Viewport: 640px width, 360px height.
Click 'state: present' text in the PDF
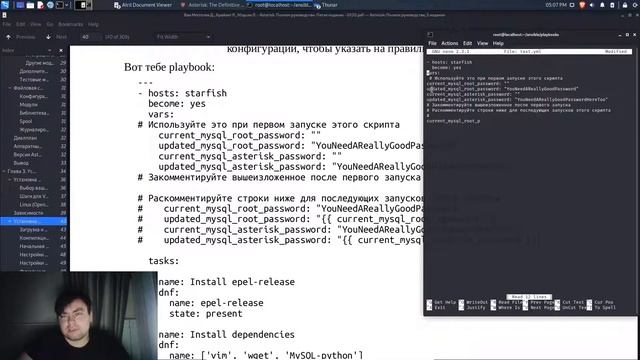point(206,314)
